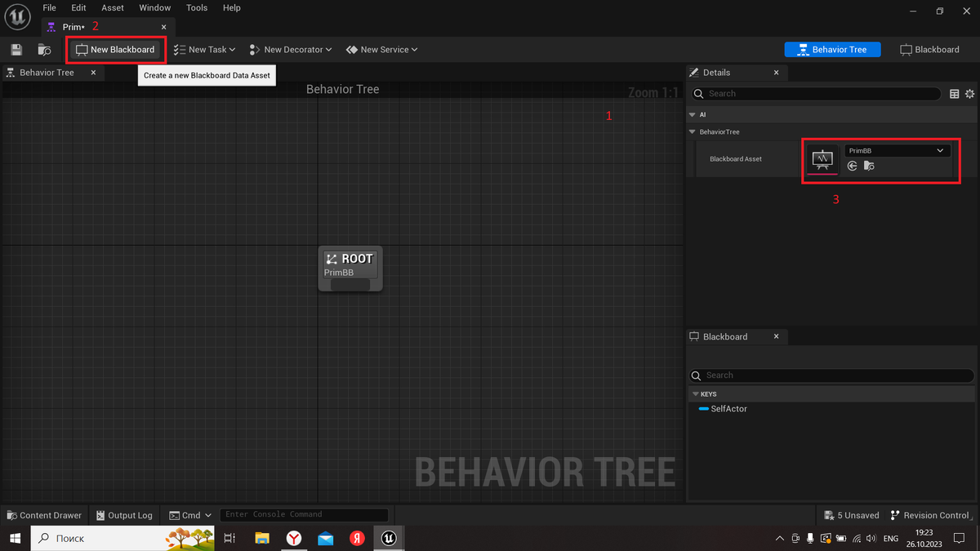Use selected asset from Content Browser arrow
Viewport: 980px width, 551px height.
click(853, 166)
